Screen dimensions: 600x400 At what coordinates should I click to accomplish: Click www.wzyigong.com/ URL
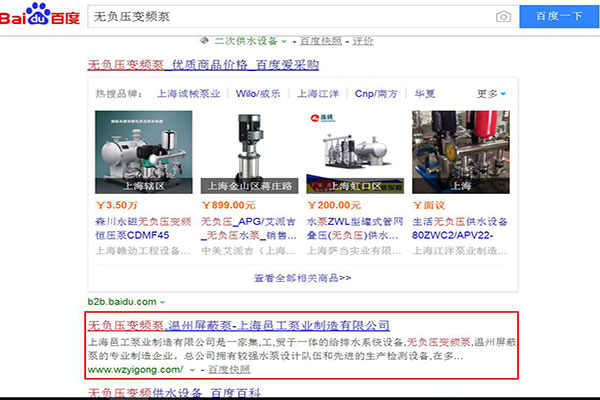point(135,370)
